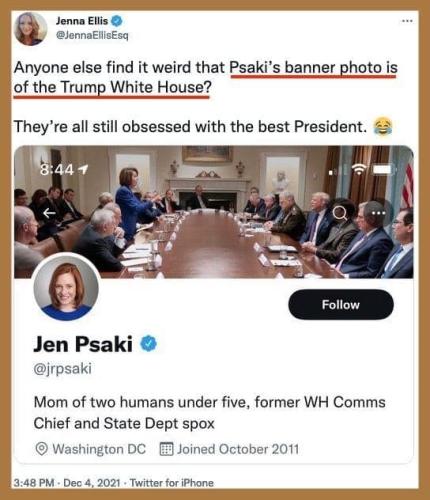Click the laughing-crying emoji in the tweet

point(383,127)
